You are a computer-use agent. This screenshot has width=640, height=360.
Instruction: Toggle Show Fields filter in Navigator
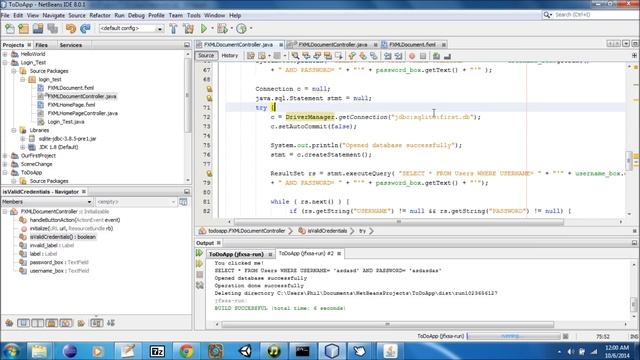pyautogui.click(x=23, y=323)
